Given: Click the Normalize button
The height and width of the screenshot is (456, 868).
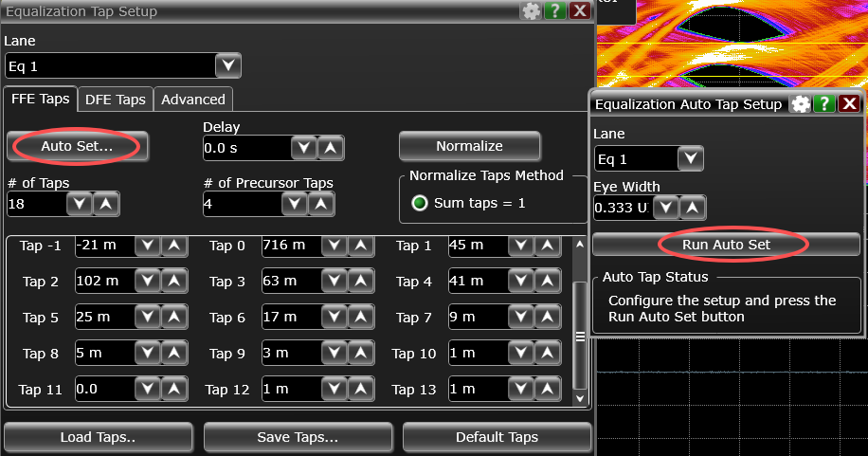Looking at the screenshot, I should pyautogui.click(x=469, y=146).
